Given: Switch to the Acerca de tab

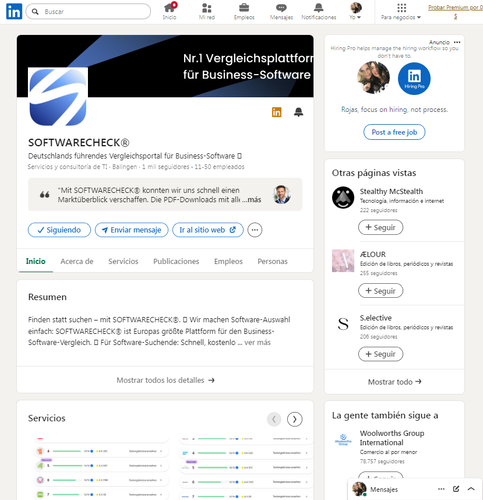Looking at the screenshot, I should point(77,261).
